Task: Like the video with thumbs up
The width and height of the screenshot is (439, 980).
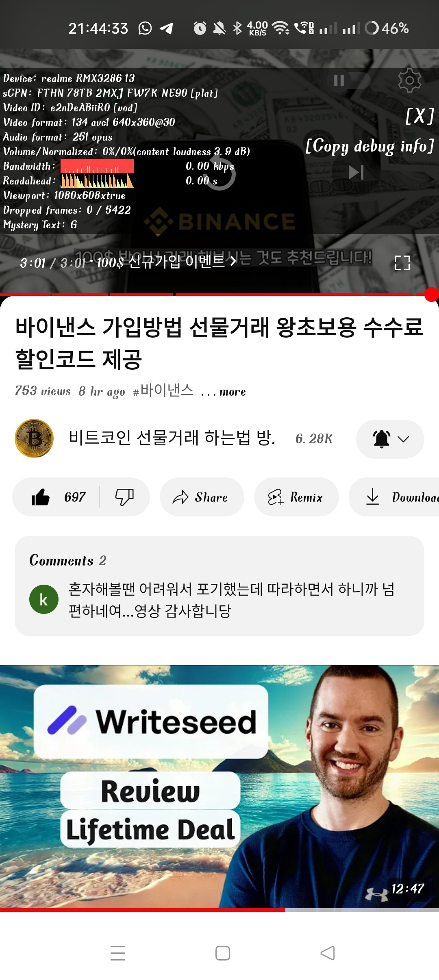Action: [x=57, y=497]
